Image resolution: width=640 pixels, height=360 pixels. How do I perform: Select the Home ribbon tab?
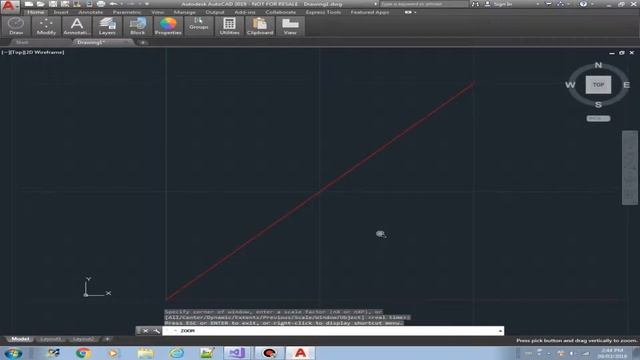tap(36, 12)
